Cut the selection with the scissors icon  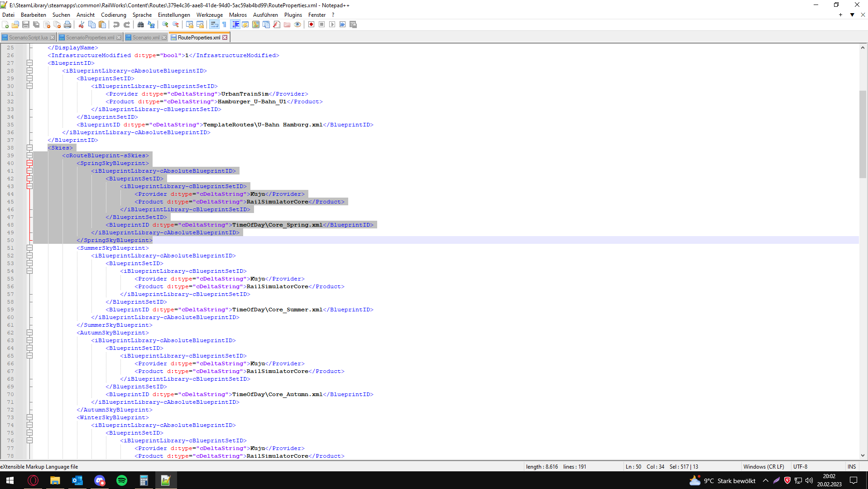point(82,24)
